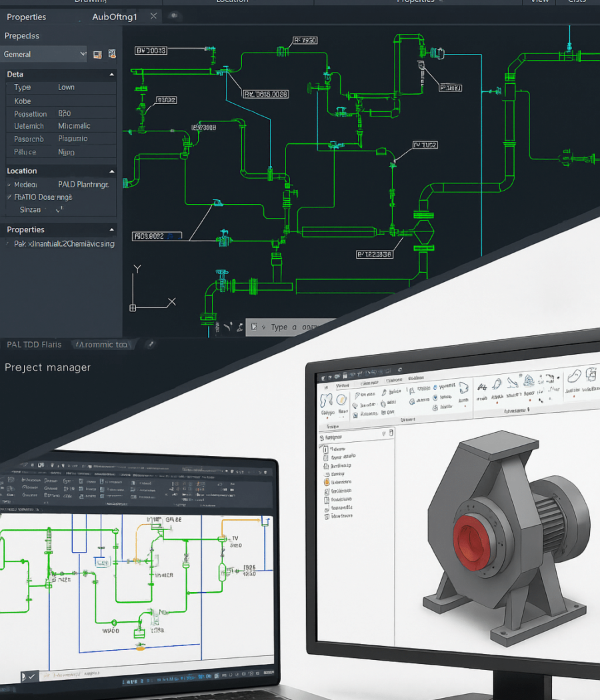
Task: Click the UCS origin icon in the drawing
Action: [x=133, y=307]
